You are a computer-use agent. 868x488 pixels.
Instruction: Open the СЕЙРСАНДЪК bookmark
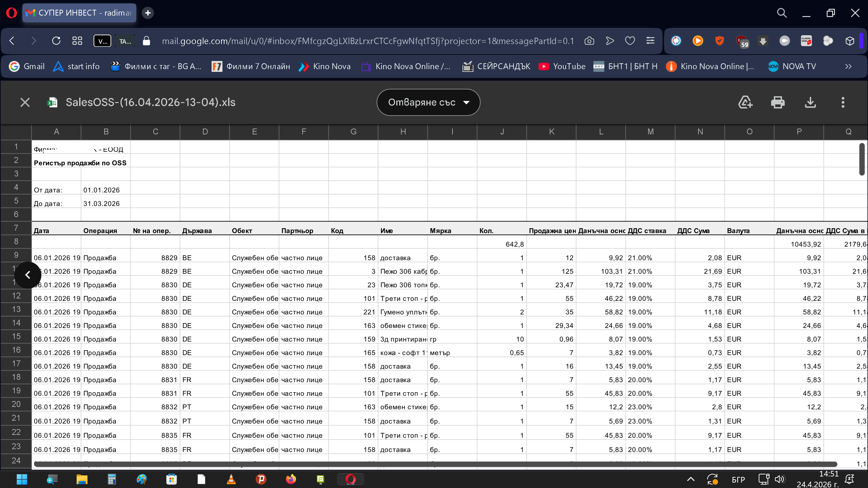tap(496, 66)
